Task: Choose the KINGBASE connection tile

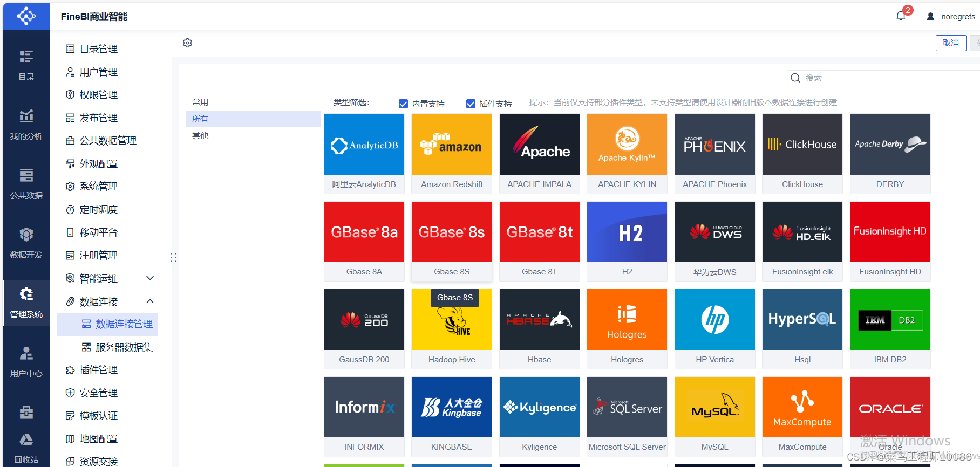Action: pos(452,416)
